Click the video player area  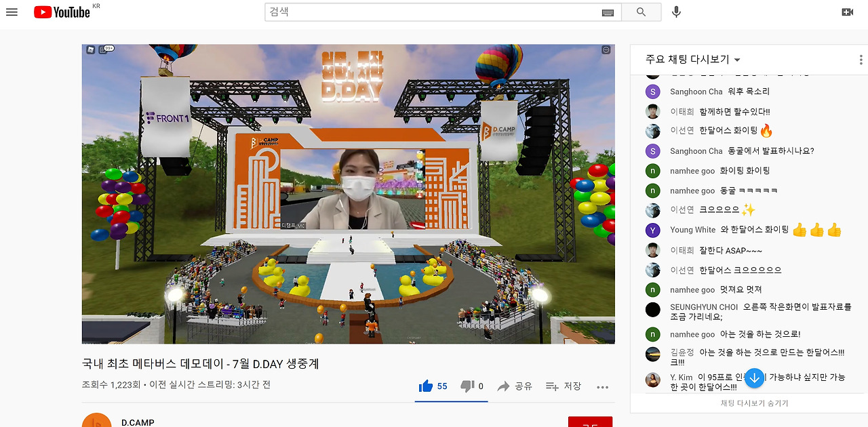[349, 194]
